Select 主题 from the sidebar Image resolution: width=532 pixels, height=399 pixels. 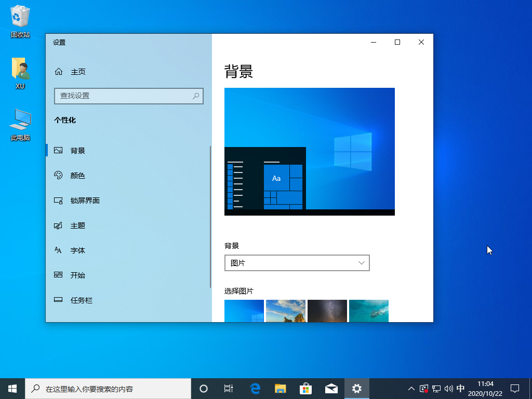(78, 225)
